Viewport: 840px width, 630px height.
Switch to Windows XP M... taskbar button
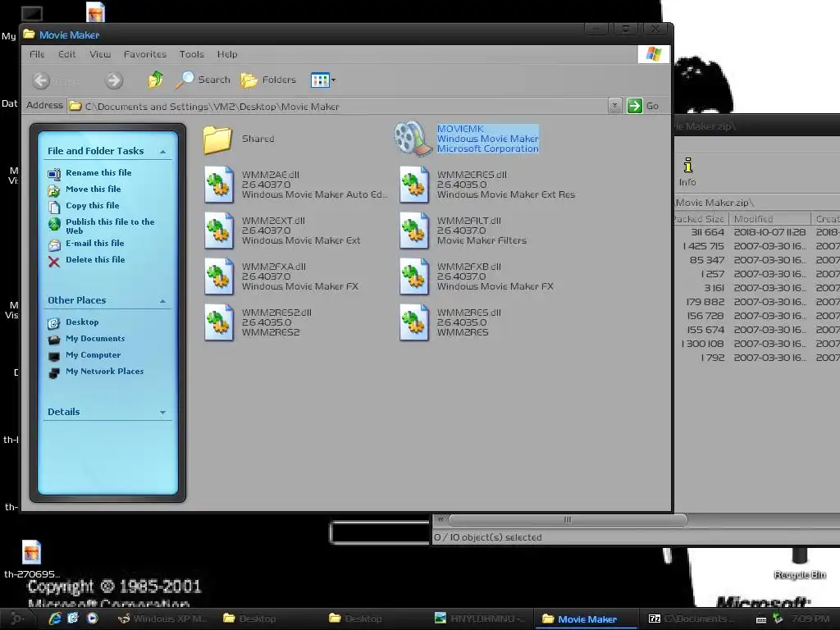point(162,619)
